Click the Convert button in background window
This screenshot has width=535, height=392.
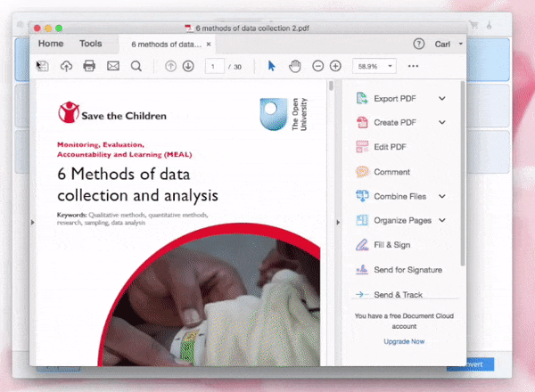coord(481,364)
